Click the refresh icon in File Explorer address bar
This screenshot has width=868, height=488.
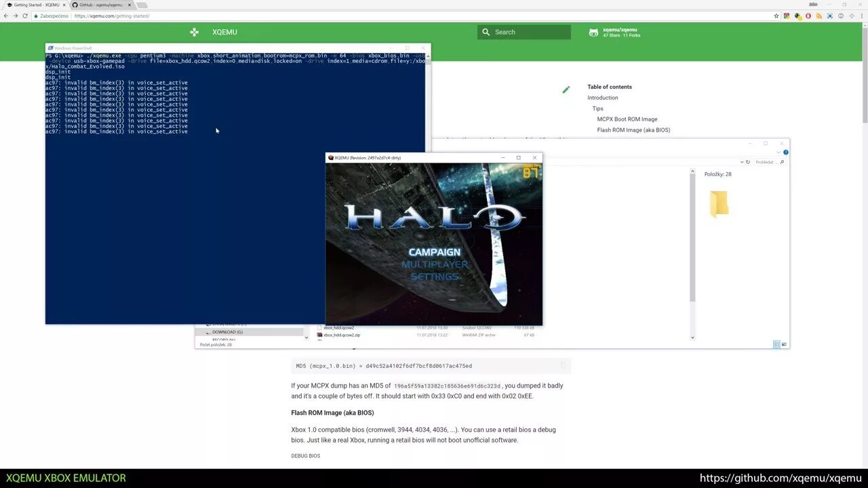(748, 162)
